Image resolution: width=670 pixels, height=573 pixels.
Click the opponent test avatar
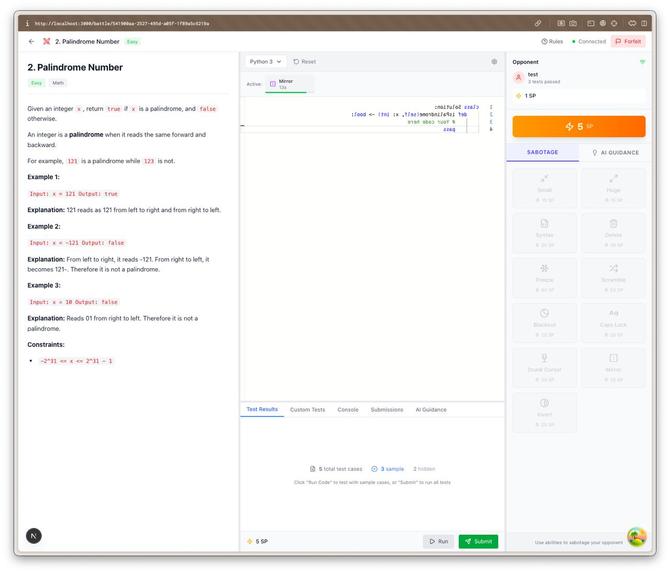coord(518,78)
